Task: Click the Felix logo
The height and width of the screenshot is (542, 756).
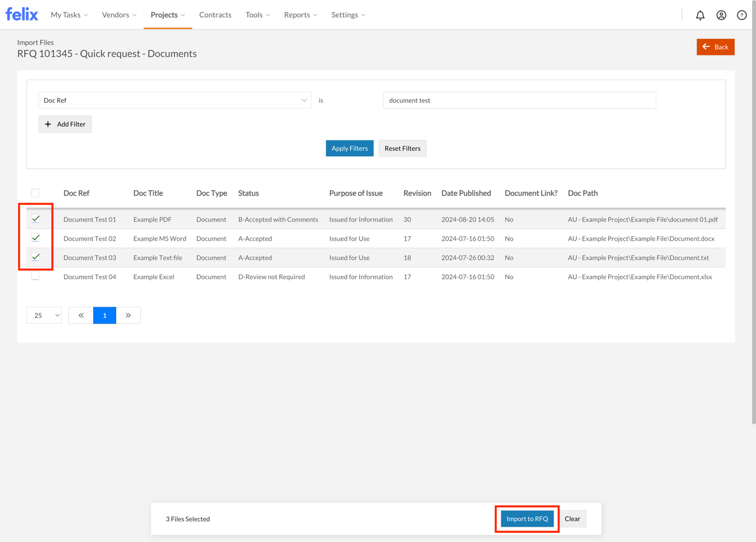Action: pos(22,14)
